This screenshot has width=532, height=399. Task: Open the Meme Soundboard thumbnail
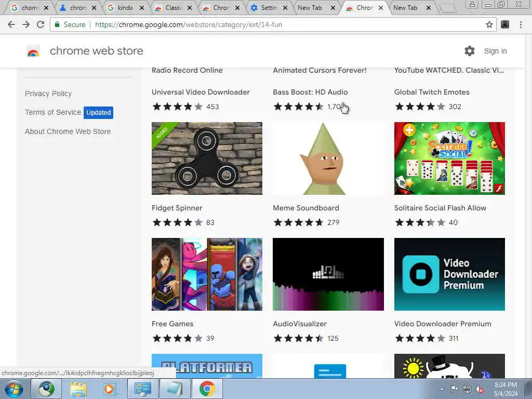coord(328,158)
